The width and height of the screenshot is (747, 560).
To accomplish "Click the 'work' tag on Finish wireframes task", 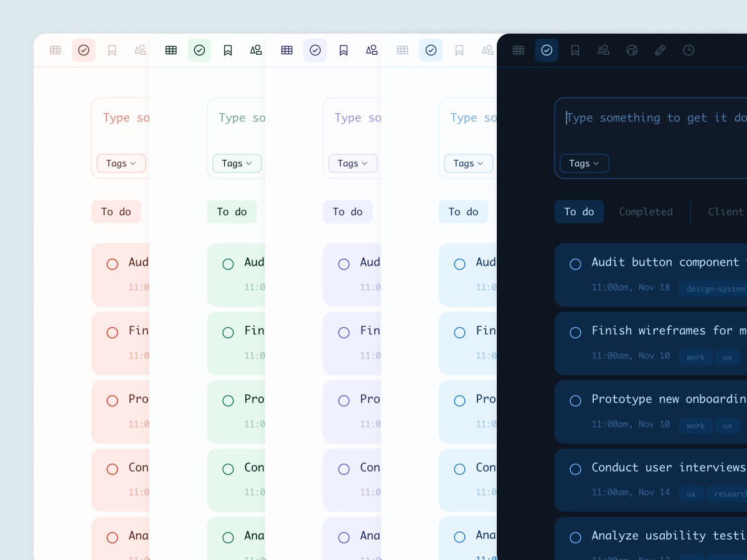I will (x=695, y=357).
